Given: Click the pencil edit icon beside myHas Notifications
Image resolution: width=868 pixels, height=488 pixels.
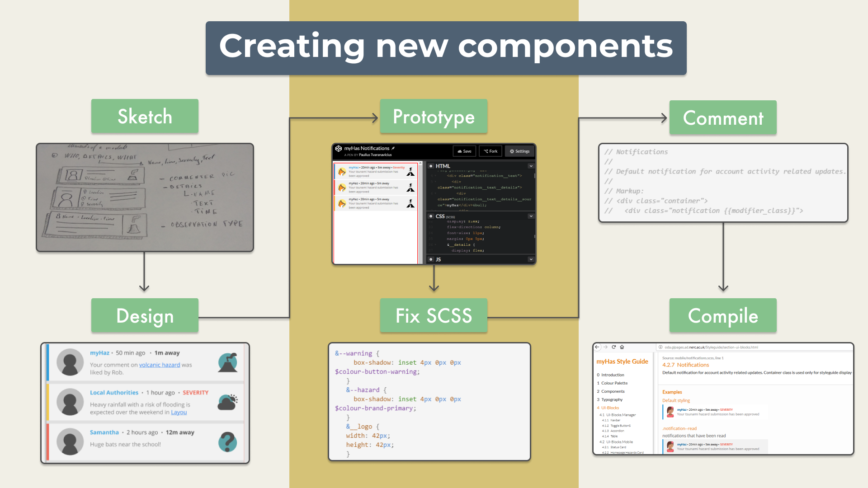Looking at the screenshot, I should tap(393, 148).
